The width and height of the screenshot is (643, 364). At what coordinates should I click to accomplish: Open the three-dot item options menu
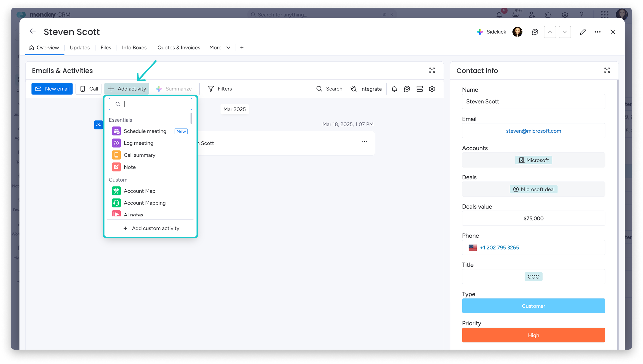598,32
